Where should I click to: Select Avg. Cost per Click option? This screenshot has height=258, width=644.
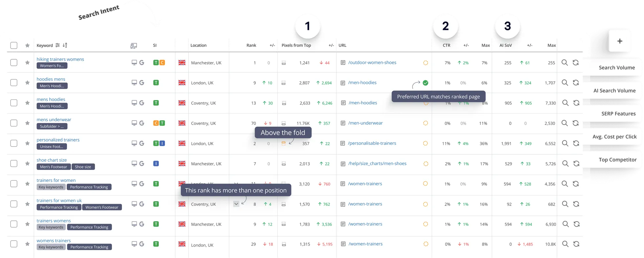[x=614, y=137]
